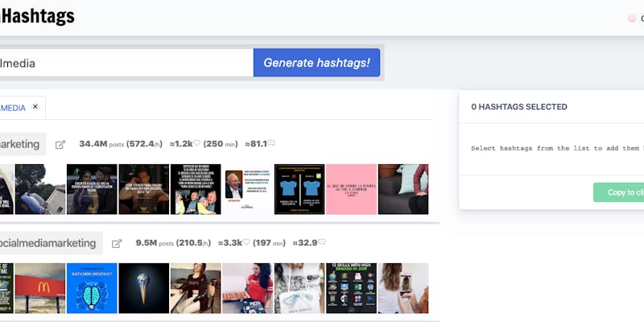Open the motorcycle rider thumbnail
Screen dimensions: 644x322
39,189
